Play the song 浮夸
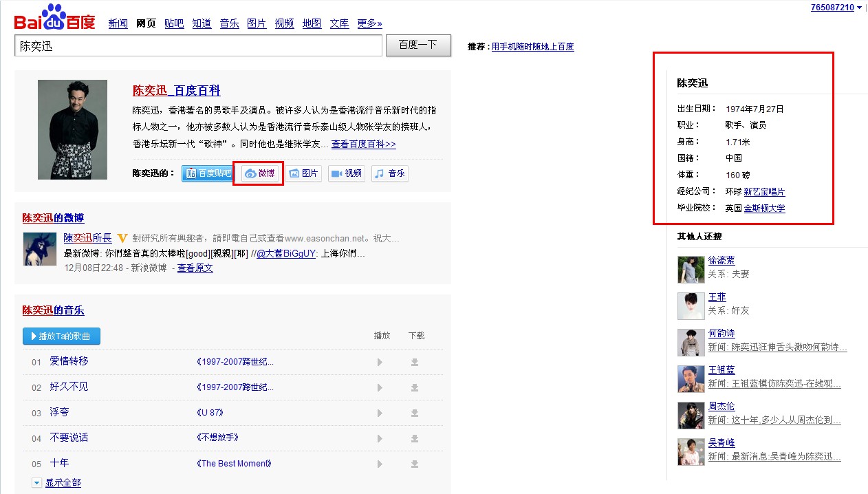Viewport: 868px width, 494px height. coord(379,414)
